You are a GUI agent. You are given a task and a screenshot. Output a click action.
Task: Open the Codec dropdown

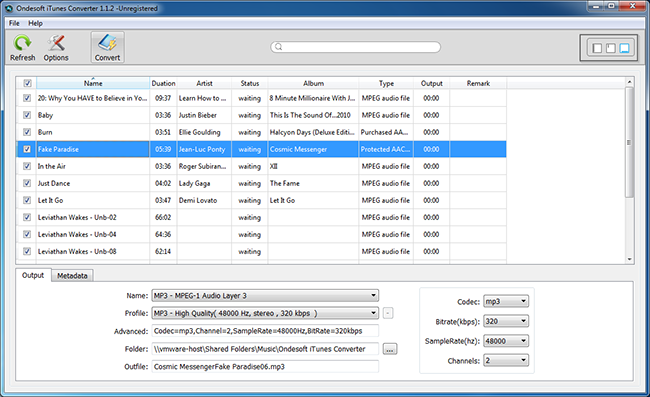coord(506,301)
